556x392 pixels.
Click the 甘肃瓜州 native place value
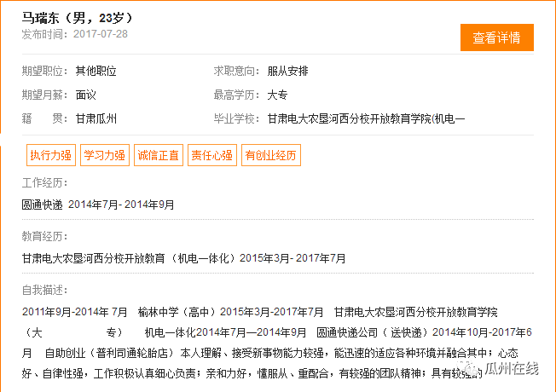coord(96,118)
